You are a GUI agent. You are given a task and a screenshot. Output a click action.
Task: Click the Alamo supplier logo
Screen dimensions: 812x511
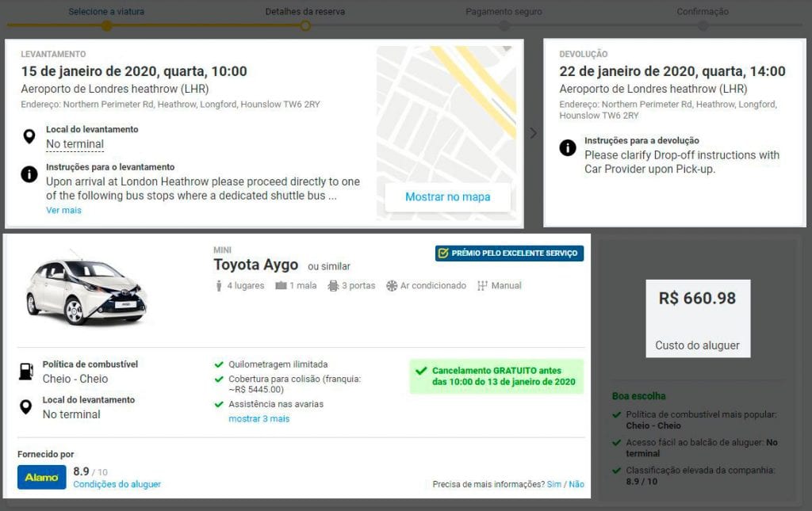click(42, 477)
